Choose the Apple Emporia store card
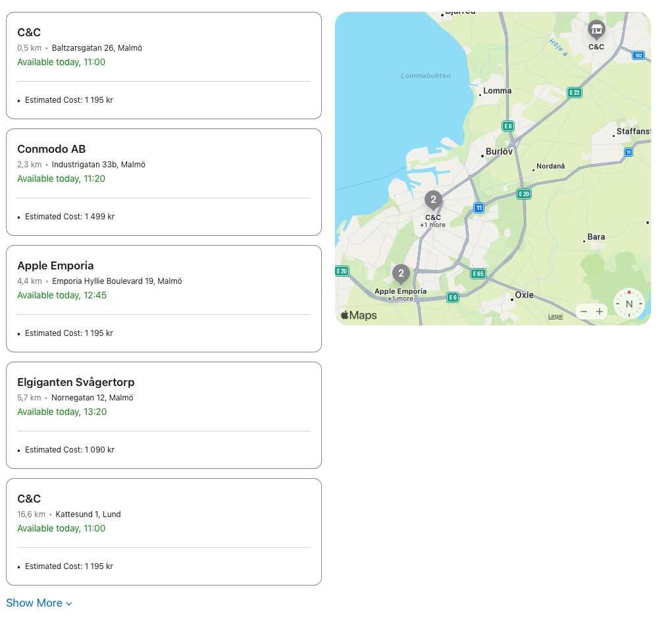The width and height of the screenshot is (672, 631). [164, 299]
